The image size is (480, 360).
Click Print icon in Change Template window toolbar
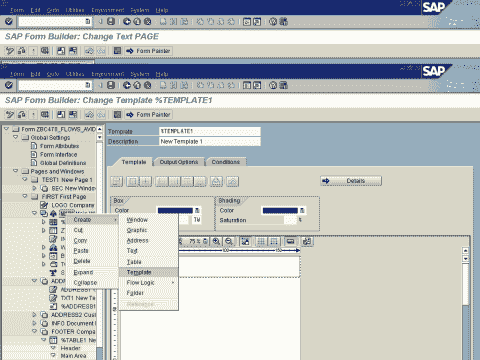(163, 85)
